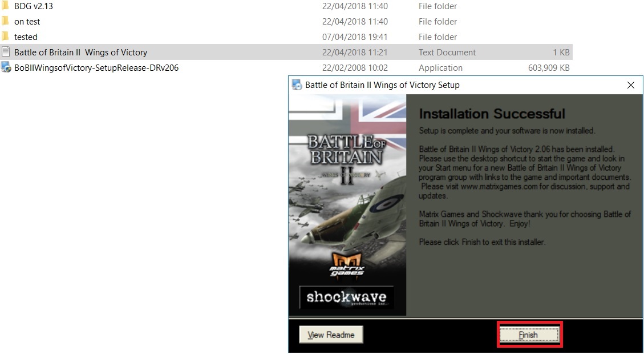
Task: Click the date '07/04/2018 19:41'
Action: 355,37
